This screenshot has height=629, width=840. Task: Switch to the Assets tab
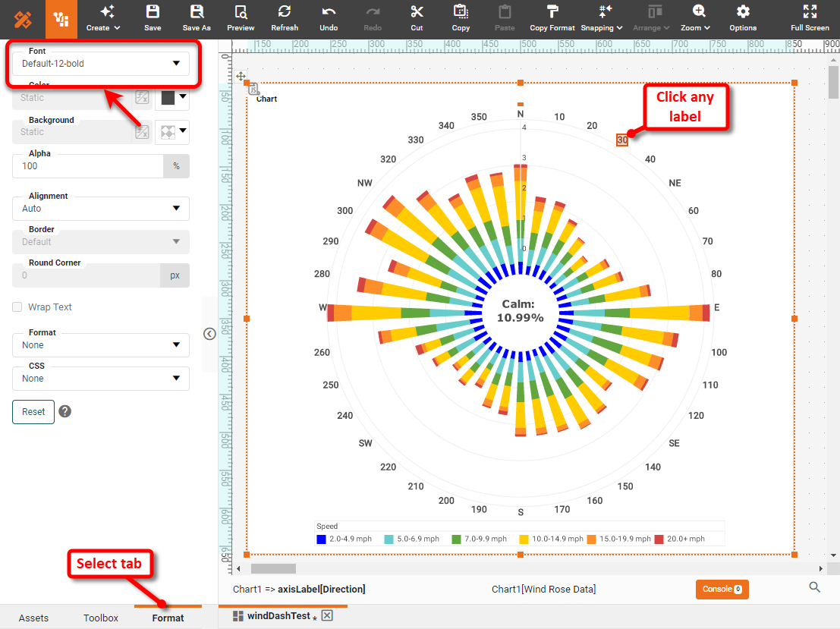33,618
